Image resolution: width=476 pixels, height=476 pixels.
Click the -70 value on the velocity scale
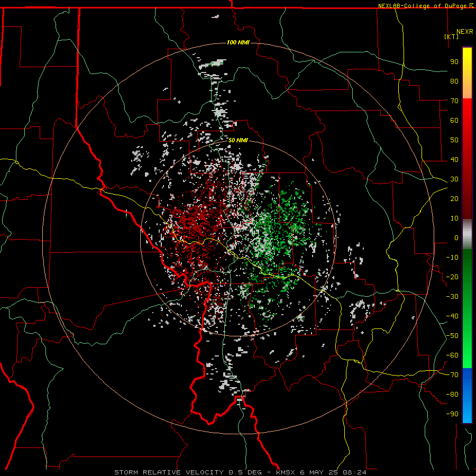point(452,374)
